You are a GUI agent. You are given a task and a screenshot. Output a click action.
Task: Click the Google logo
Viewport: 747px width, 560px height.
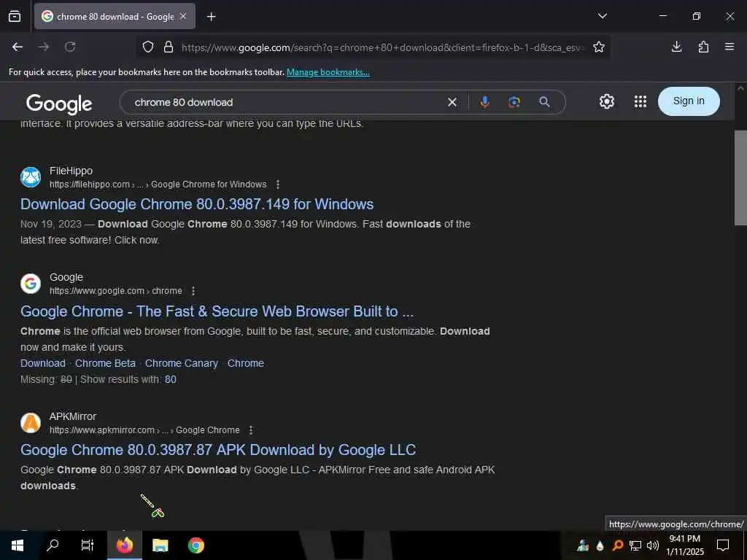59,104
